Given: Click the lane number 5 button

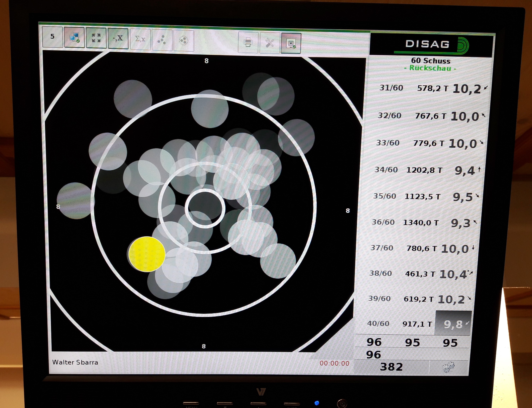Looking at the screenshot, I should pos(52,37).
